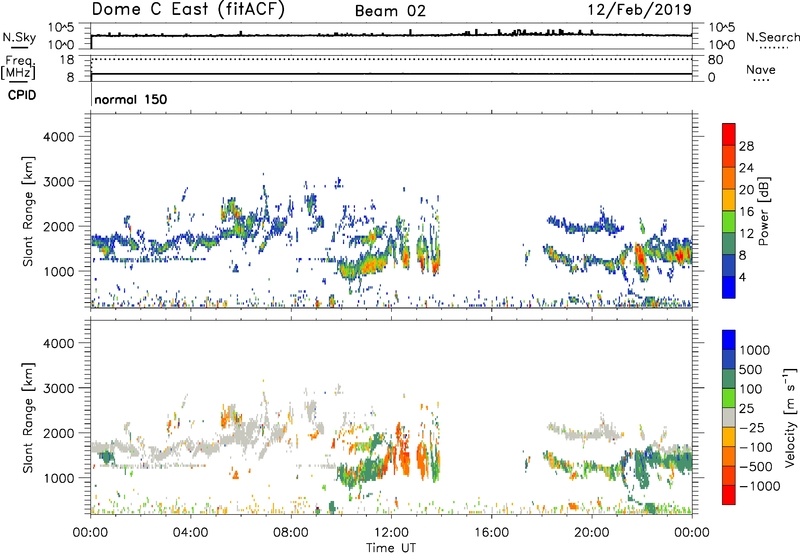Select the 4000 km tick in the power panel
The height and width of the screenshot is (554, 800).
[58, 137]
